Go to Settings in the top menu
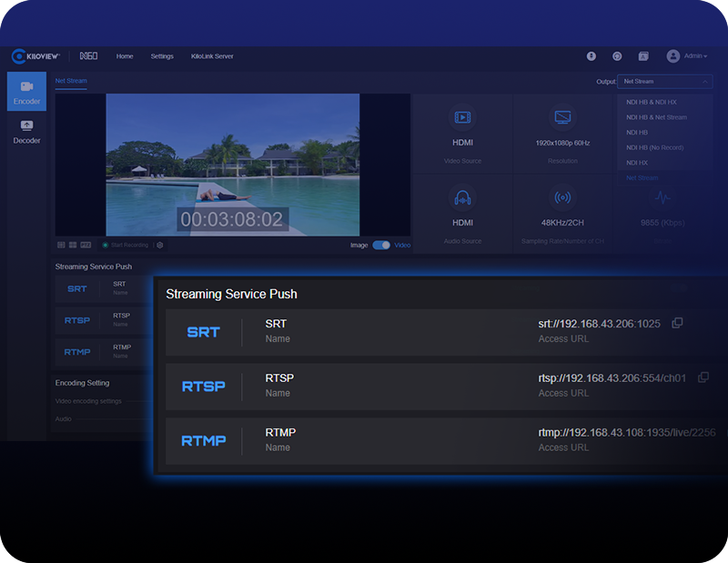Screen dimensions: 728x563 pyautogui.click(x=162, y=56)
